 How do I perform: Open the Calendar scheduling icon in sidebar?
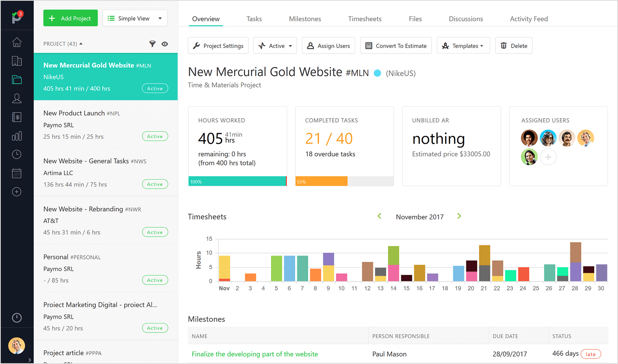[17, 173]
